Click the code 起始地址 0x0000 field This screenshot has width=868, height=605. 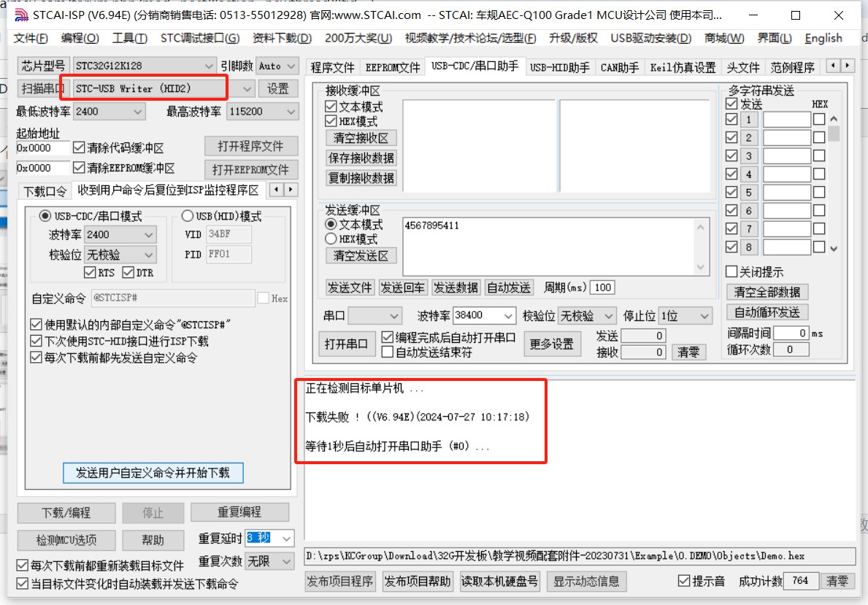[42, 148]
